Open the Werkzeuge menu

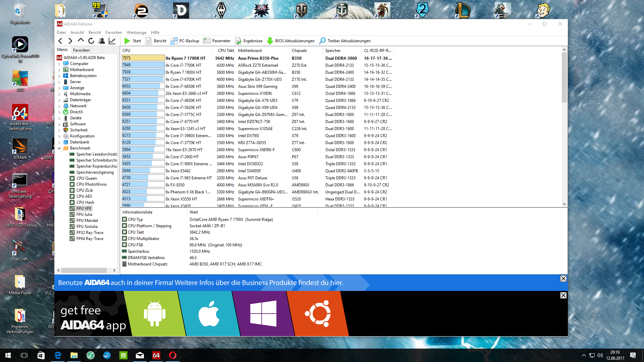pyautogui.click(x=136, y=33)
